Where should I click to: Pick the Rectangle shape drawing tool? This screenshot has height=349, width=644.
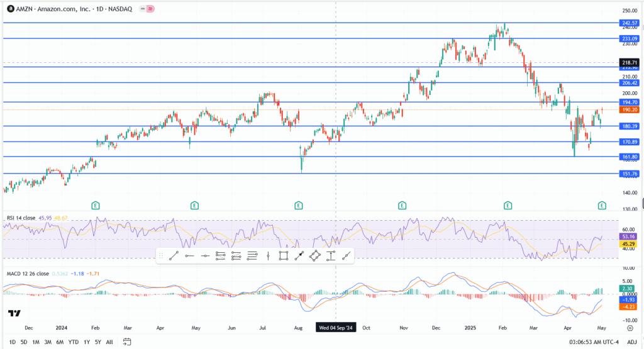pos(284,255)
